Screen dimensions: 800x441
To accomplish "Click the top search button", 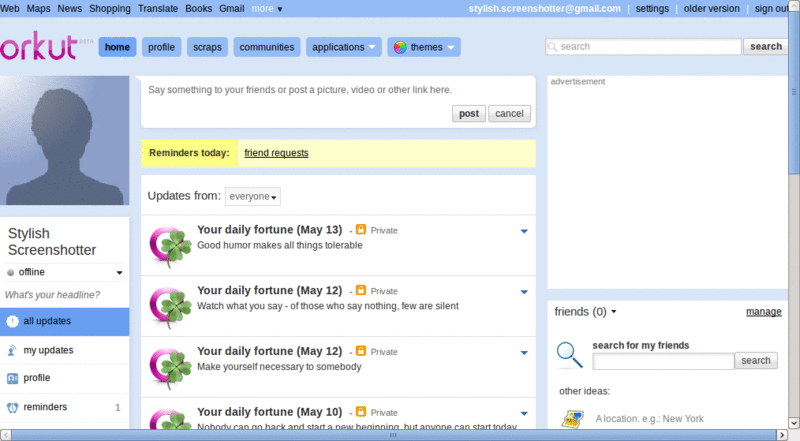I will [765, 46].
